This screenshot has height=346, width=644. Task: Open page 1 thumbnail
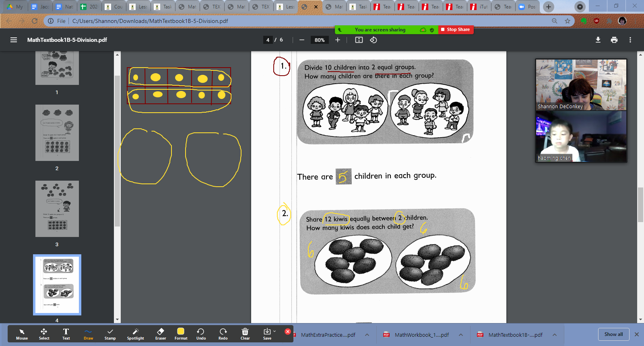[x=57, y=68]
